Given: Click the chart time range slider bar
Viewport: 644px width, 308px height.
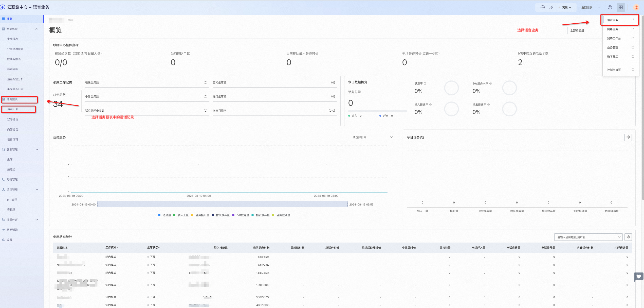Looking at the screenshot, I should pyautogui.click(x=223, y=204).
